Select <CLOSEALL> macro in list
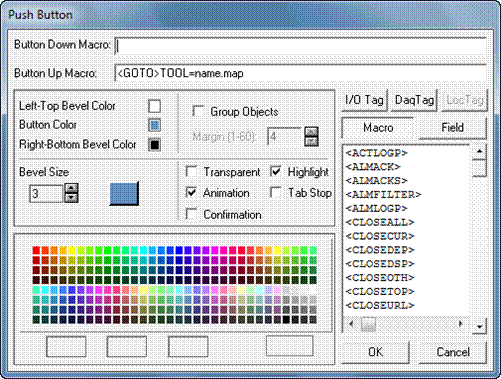The height and width of the screenshot is (379, 501). point(380,222)
